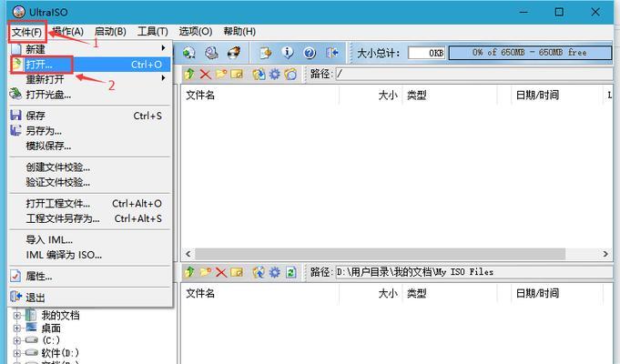Choose 模拟保存... menu entry

90,146
